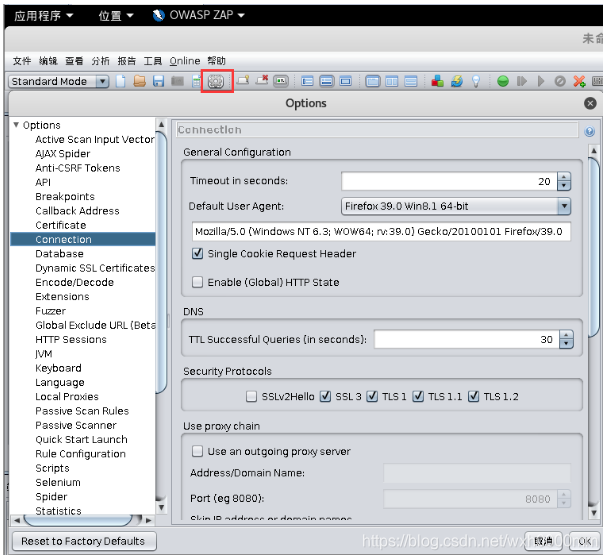The height and width of the screenshot is (560, 608).
Task: Open the 应用程序 applications menu
Action: (43, 16)
